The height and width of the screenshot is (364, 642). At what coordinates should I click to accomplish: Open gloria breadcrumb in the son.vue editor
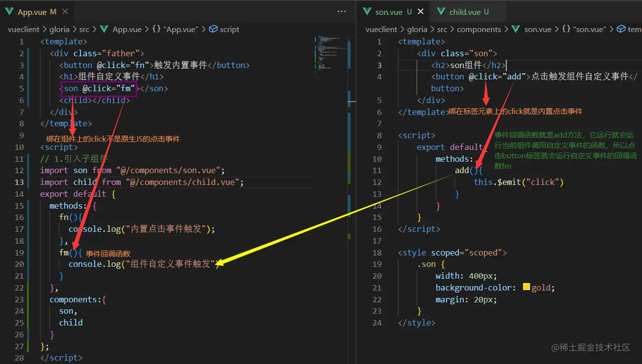pos(417,30)
